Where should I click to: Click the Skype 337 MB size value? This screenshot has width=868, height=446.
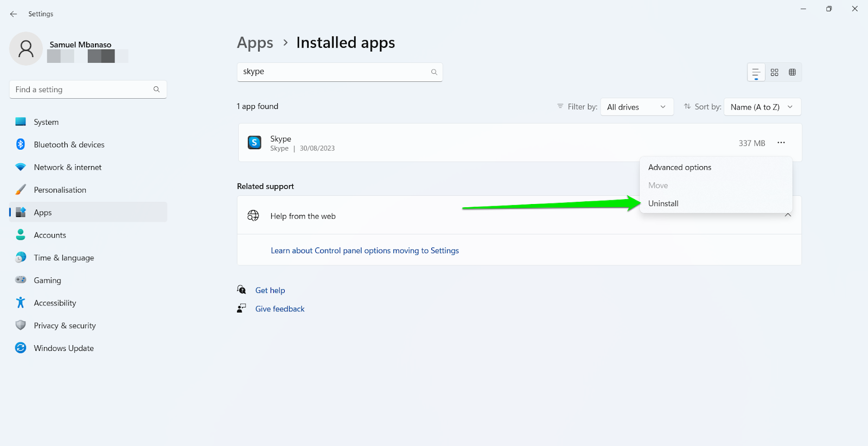752,143
